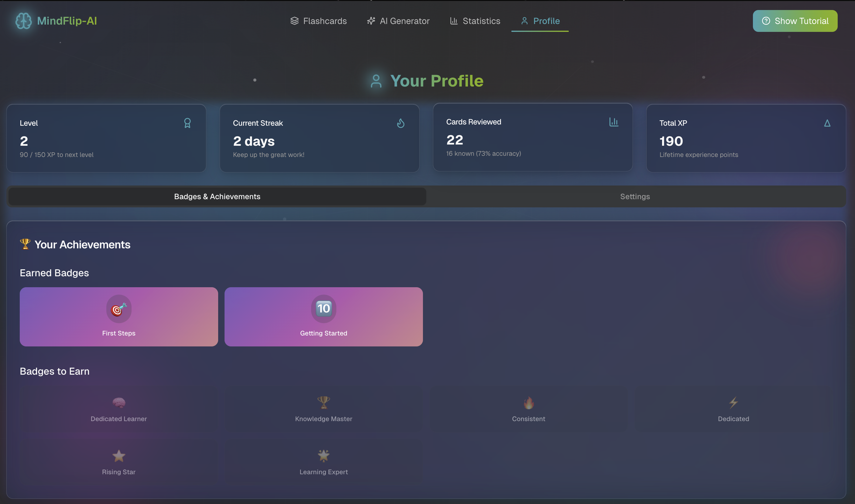Click the number 10 Getting Started badge icon
The image size is (855, 504).
click(324, 309)
